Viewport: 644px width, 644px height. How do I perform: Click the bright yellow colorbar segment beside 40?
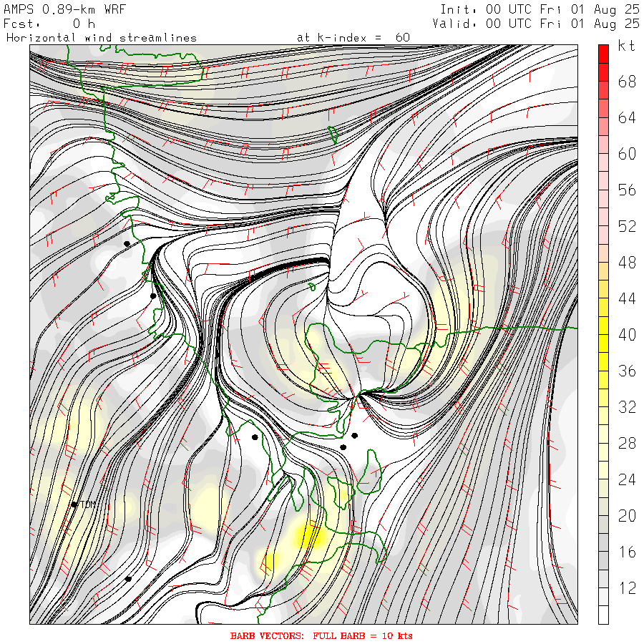(x=603, y=343)
